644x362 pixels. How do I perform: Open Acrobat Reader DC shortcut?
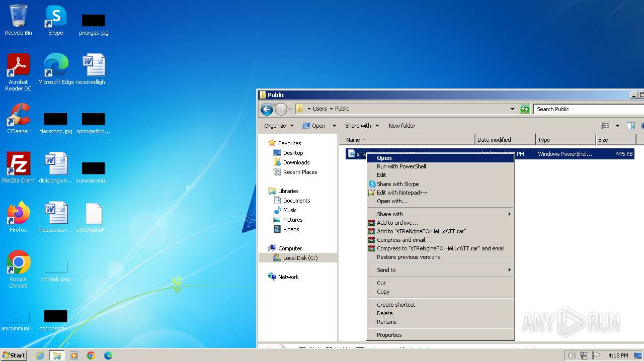click(18, 72)
